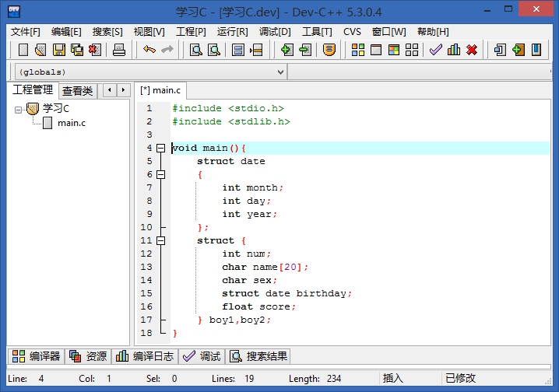559x392 pixels.
Task: Click the Toggle bookmark plus icon
Action: (x=518, y=50)
